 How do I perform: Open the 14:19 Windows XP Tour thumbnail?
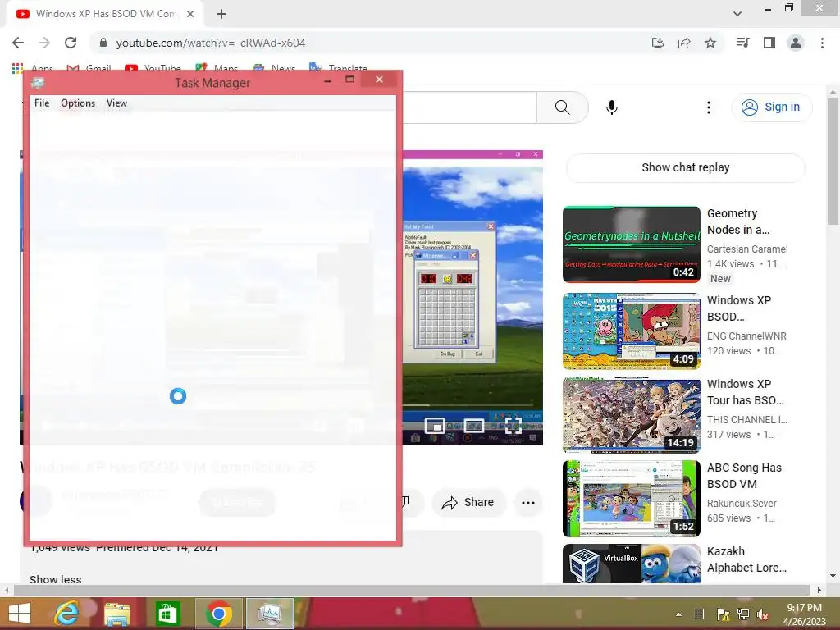pos(631,415)
